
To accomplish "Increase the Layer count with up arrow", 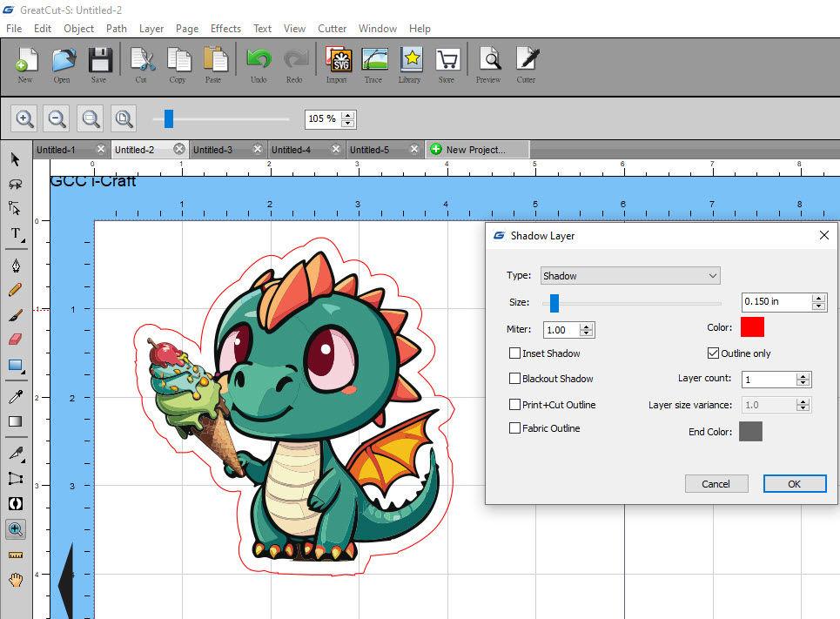I will point(803,376).
